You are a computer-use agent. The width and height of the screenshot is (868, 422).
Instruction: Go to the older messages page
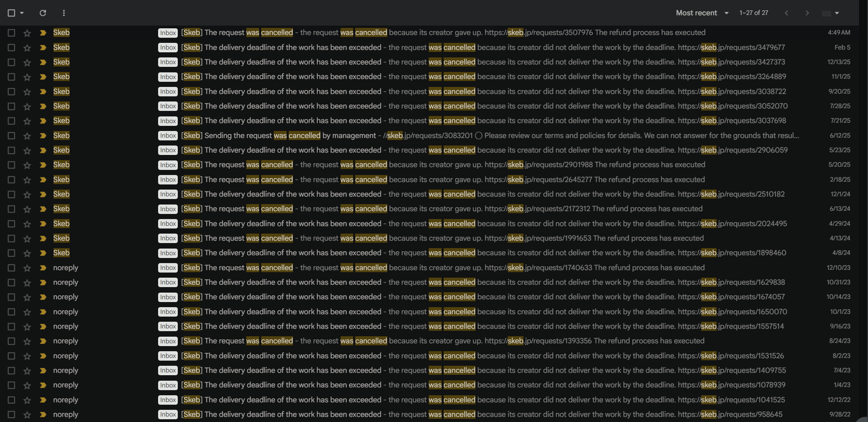pos(807,13)
